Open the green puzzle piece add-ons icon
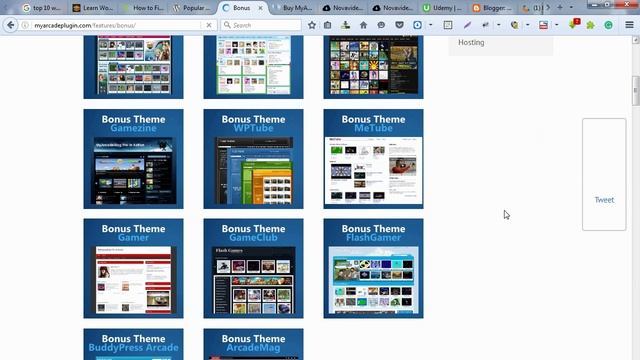 (590, 25)
